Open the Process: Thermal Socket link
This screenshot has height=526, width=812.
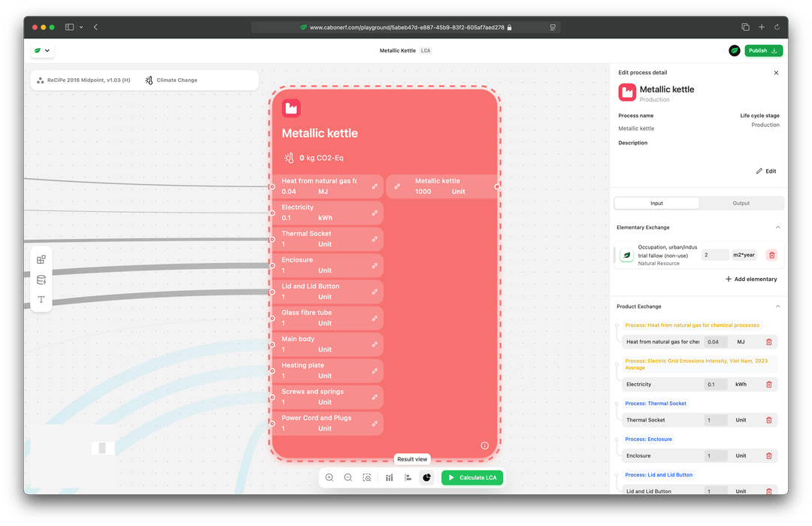(x=655, y=404)
